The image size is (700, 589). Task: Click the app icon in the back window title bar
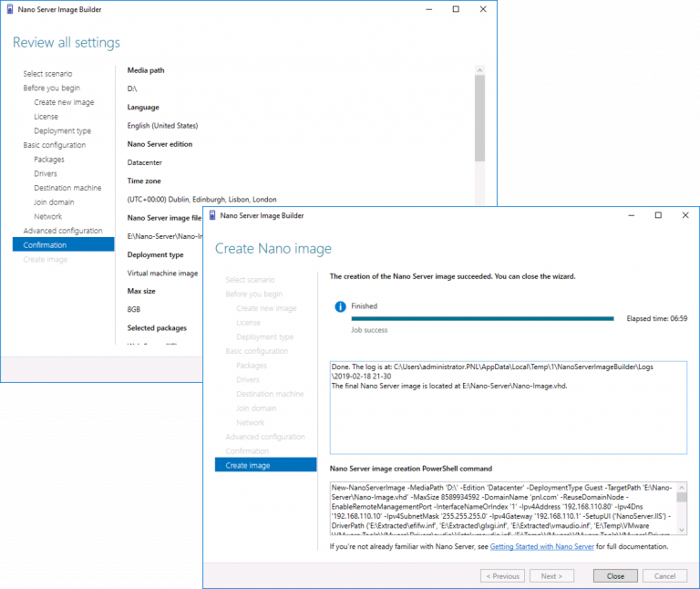coord(10,9)
